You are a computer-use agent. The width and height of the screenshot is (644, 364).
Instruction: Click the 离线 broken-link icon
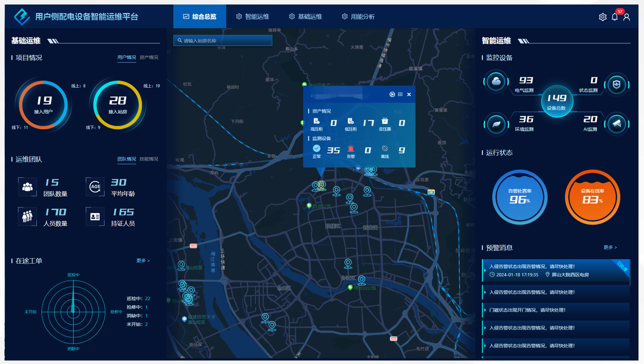[385, 148]
